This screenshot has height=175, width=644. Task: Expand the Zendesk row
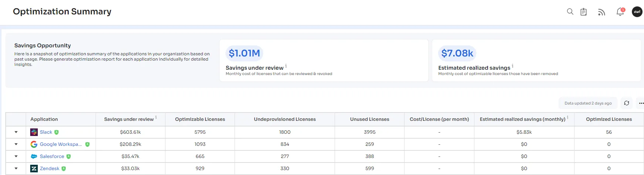click(x=16, y=169)
